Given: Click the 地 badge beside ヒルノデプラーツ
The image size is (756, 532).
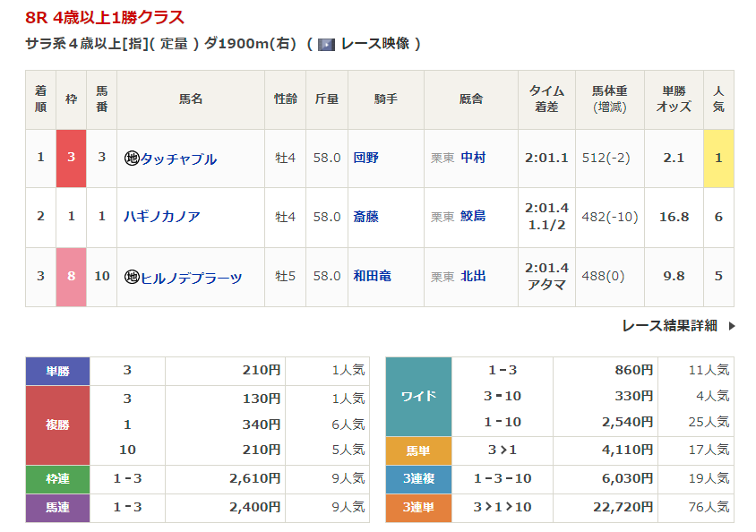Looking at the screenshot, I should [131, 277].
